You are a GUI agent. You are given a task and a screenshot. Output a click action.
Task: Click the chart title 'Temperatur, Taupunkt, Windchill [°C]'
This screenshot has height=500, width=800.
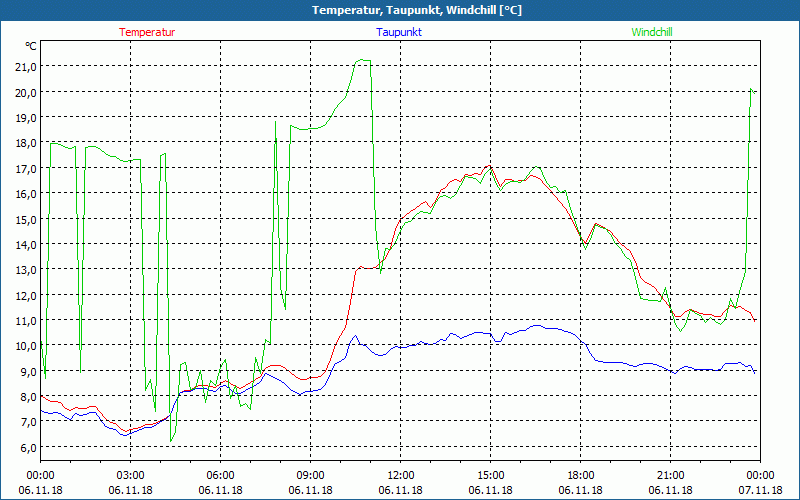417,10
